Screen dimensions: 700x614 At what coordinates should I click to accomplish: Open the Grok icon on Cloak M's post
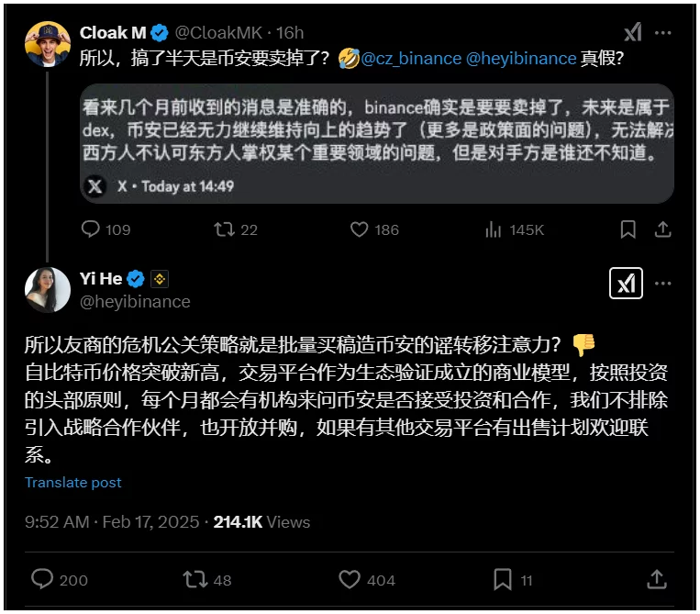pyautogui.click(x=633, y=32)
